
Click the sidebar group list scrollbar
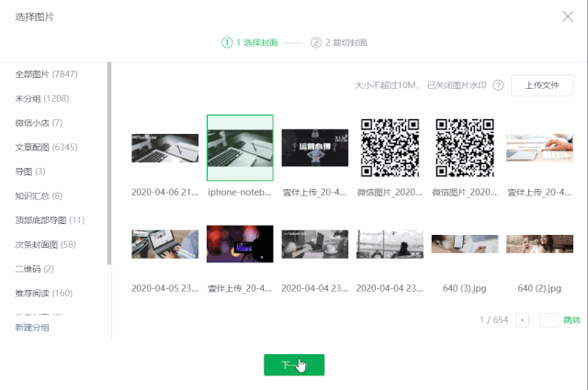point(109,163)
